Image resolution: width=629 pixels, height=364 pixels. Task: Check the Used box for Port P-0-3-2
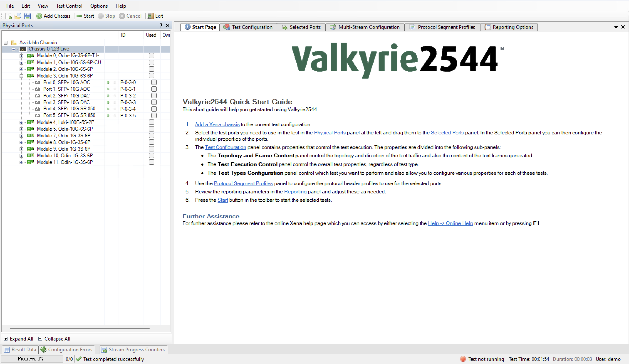pyautogui.click(x=154, y=96)
